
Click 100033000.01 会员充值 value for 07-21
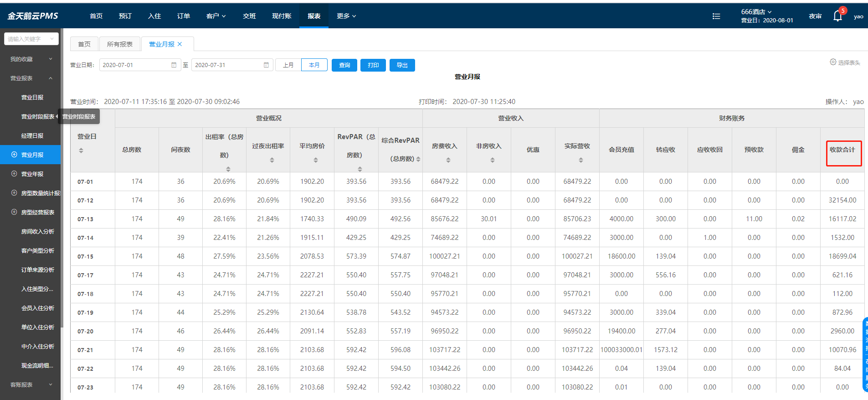(621, 350)
